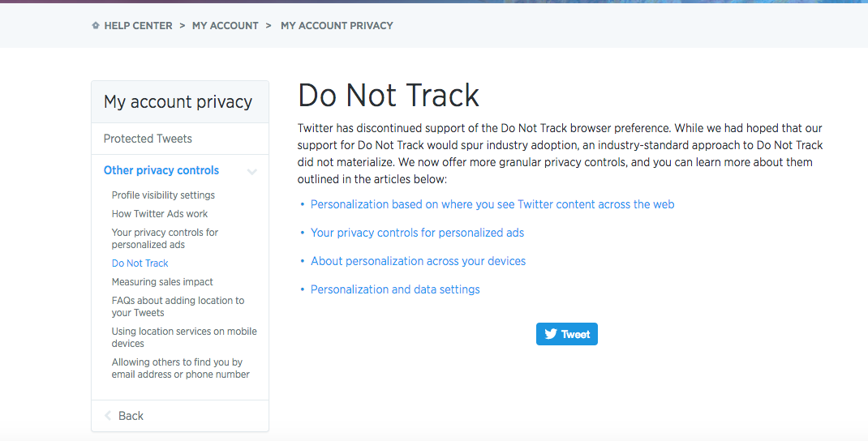This screenshot has width=868, height=441.
Task: Collapse the Other privacy controls chevron
Action: [x=252, y=171]
